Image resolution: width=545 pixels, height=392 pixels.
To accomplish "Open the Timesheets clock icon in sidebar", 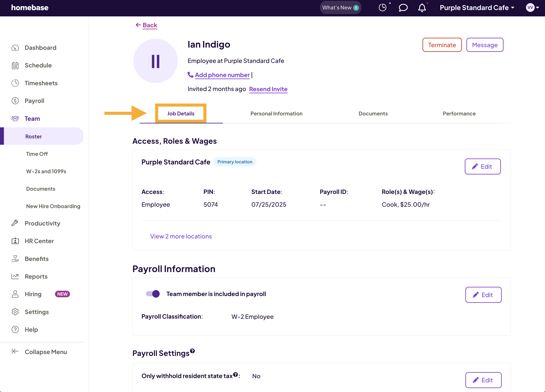I will point(15,83).
